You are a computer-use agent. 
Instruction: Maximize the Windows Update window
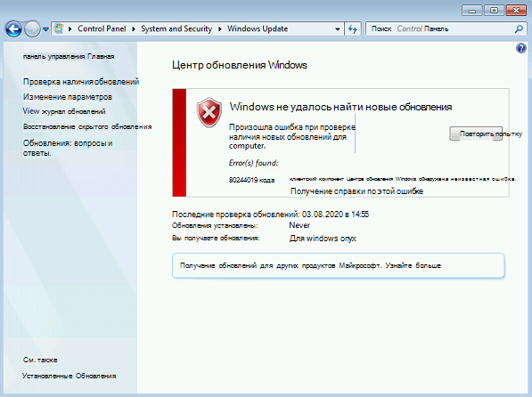click(x=494, y=11)
